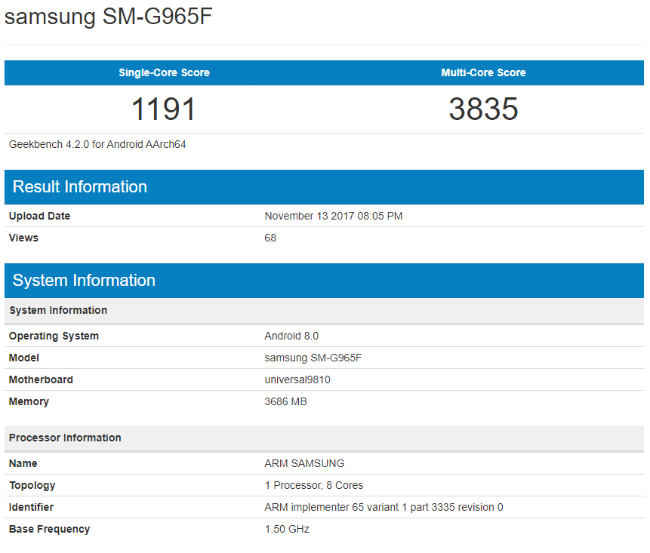This screenshot has width=650, height=553.
Task: Select the Base Frequency label
Action: tap(49, 529)
